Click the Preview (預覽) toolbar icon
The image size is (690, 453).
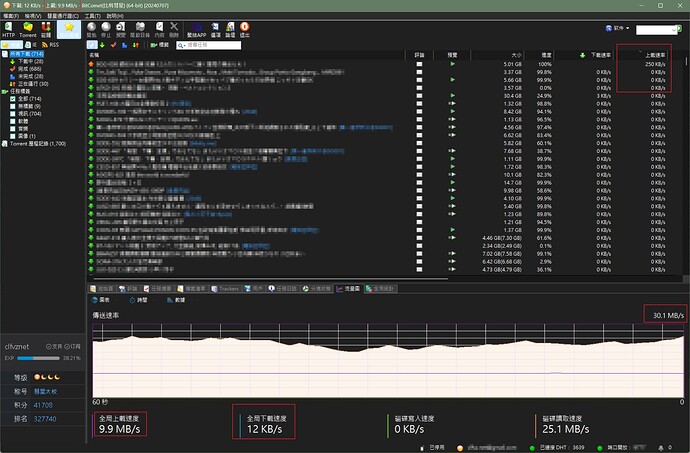click(x=121, y=29)
